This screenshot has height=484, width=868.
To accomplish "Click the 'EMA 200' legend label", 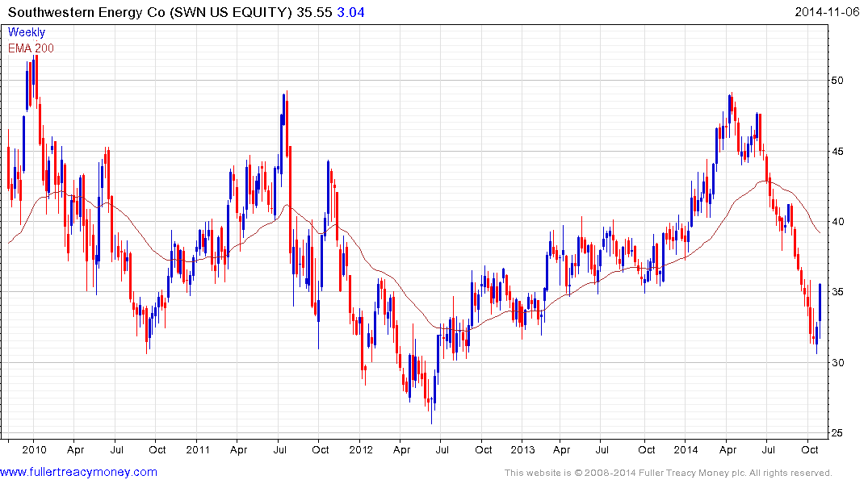I will click(x=31, y=48).
